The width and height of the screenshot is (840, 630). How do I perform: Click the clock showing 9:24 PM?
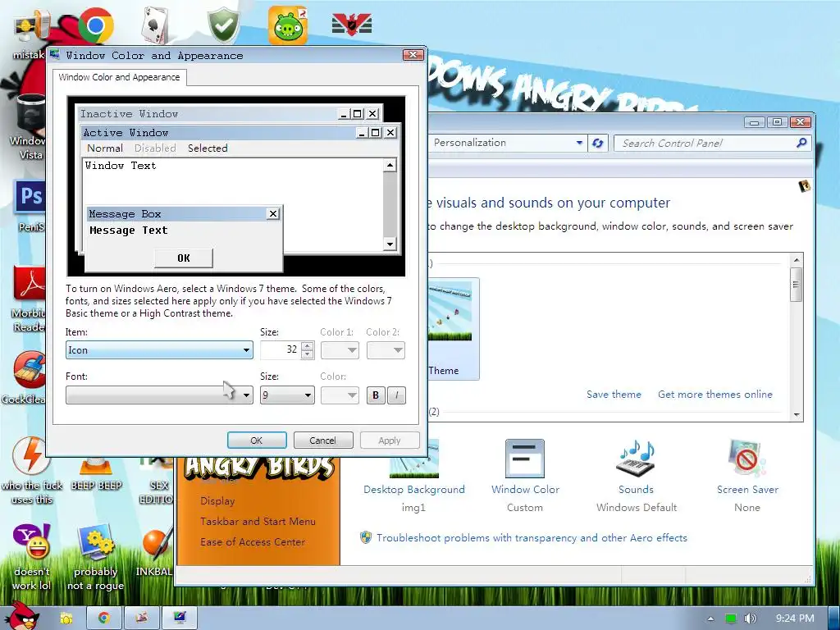tap(794, 619)
